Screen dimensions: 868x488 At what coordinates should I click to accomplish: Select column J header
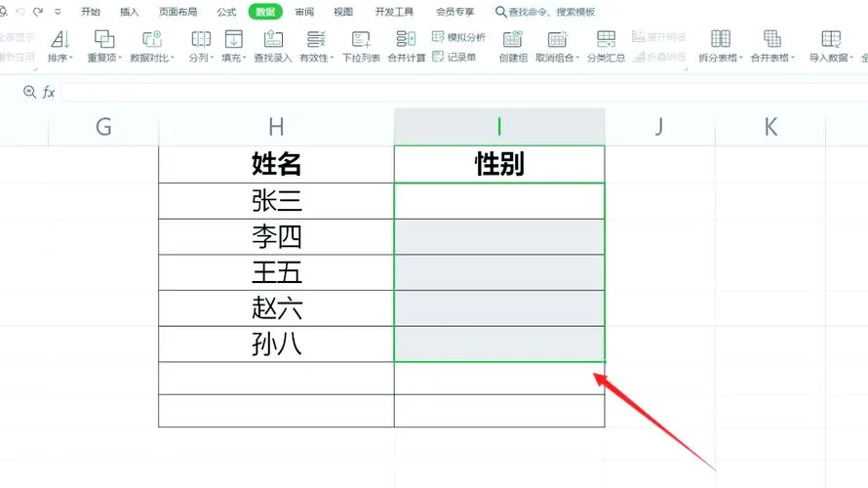coord(659,127)
